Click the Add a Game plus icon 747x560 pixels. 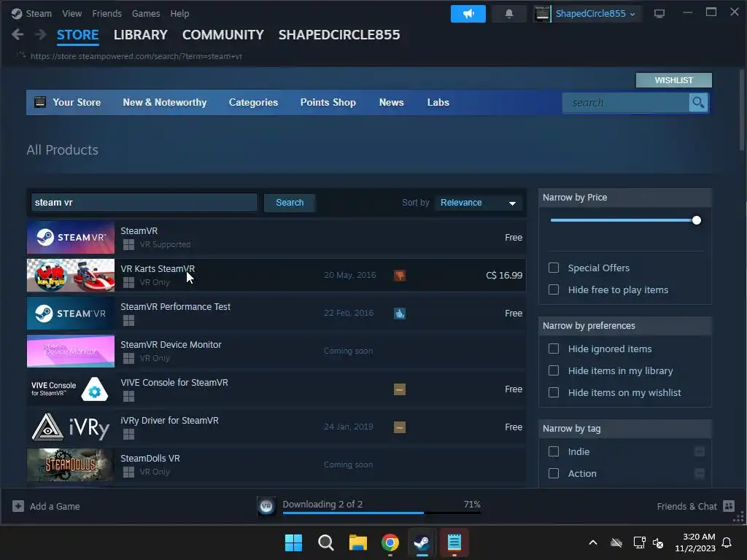pyautogui.click(x=18, y=506)
